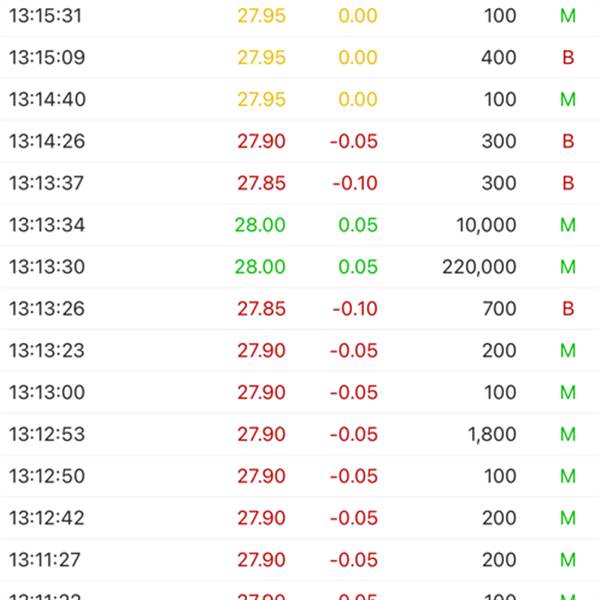Open the 13:14:40 trade entry
600x600 pixels.
[x=300, y=99]
